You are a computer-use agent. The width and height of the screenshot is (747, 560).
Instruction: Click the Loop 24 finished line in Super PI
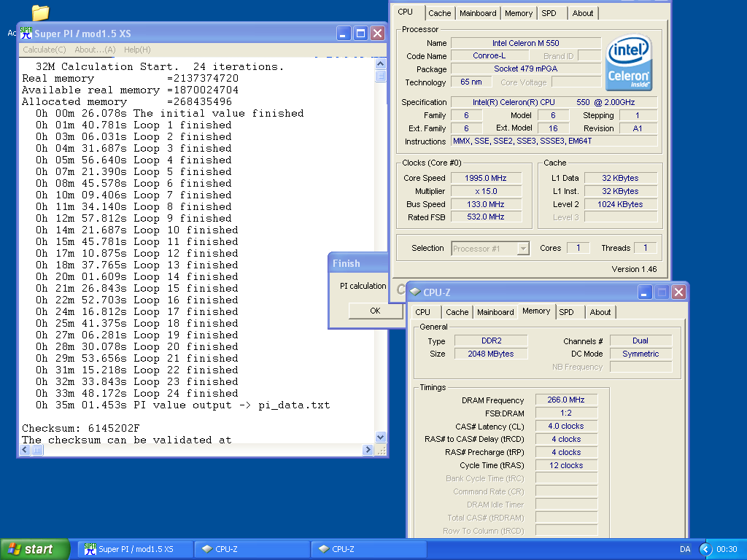click(x=136, y=393)
